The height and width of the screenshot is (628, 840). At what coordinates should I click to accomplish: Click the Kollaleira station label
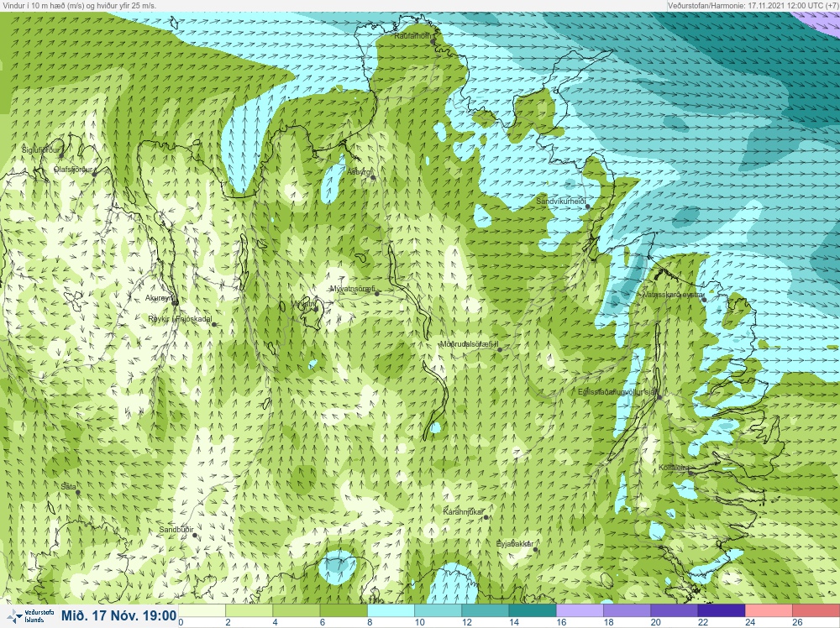674,468
